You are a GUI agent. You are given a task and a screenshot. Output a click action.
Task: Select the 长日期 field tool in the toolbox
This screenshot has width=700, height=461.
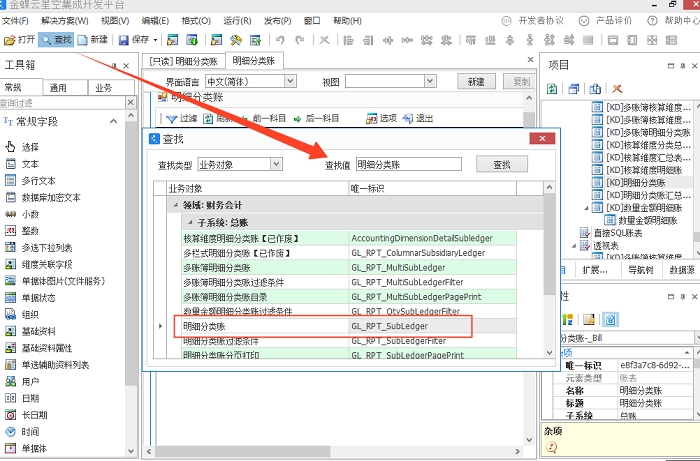[x=33, y=414]
